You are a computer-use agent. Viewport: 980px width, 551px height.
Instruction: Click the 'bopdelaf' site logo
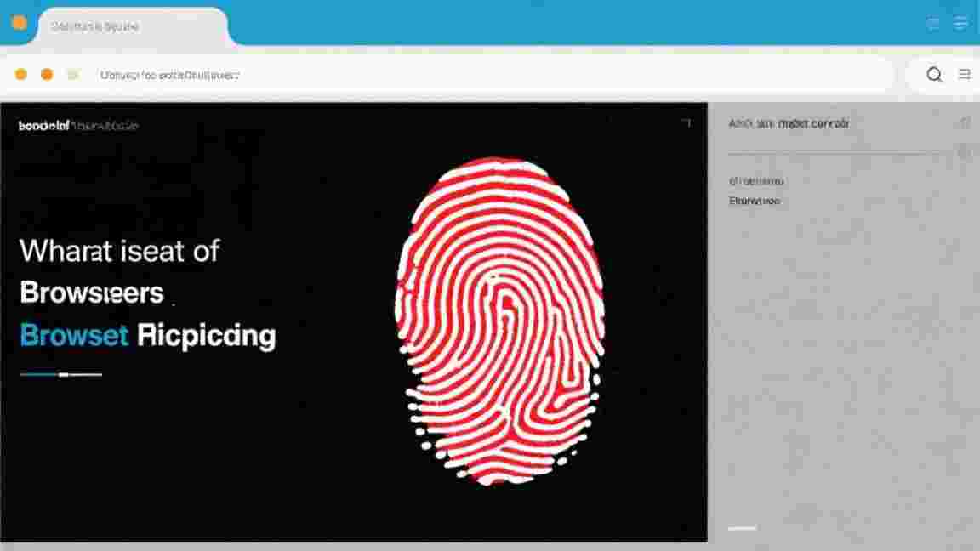43,126
